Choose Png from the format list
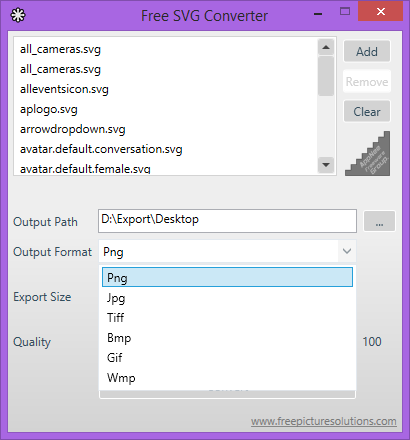Screen dimensions: 410x440 click(227, 277)
